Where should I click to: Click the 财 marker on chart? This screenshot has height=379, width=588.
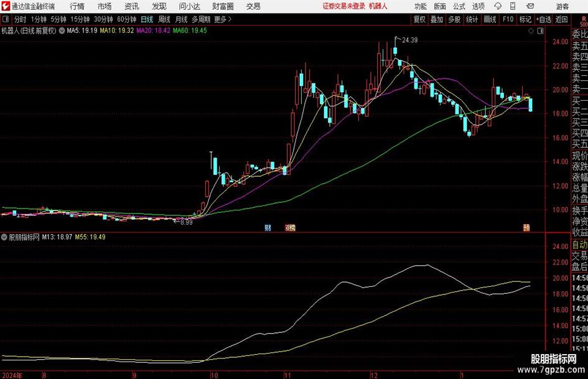[x=268, y=228]
